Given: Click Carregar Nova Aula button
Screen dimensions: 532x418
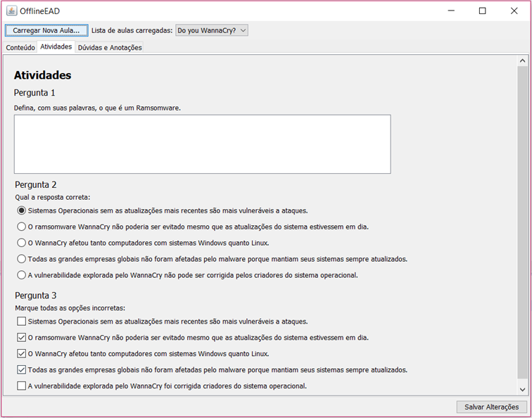Looking at the screenshot, I should click(46, 30).
